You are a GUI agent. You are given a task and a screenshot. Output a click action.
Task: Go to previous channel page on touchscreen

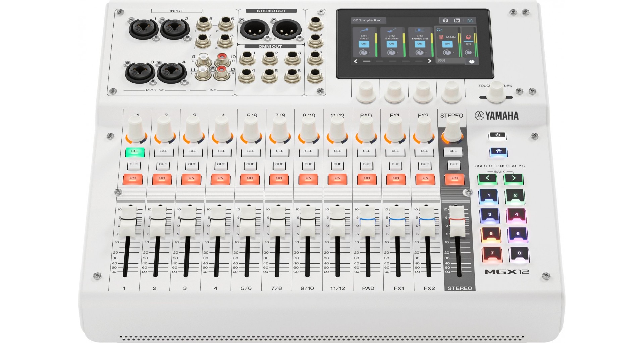356,61
